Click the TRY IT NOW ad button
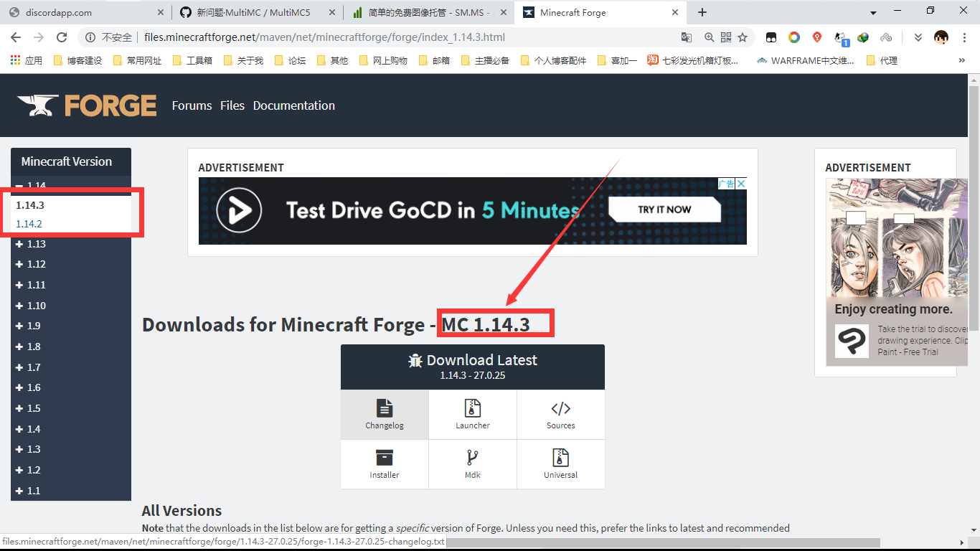The height and width of the screenshot is (551, 980). click(x=664, y=209)
